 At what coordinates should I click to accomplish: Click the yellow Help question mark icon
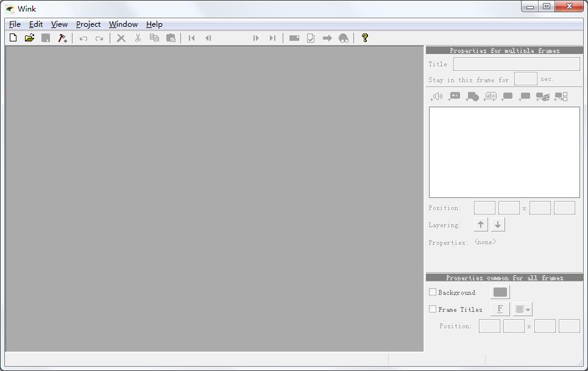pyautogui.click(x=364, y=38)
